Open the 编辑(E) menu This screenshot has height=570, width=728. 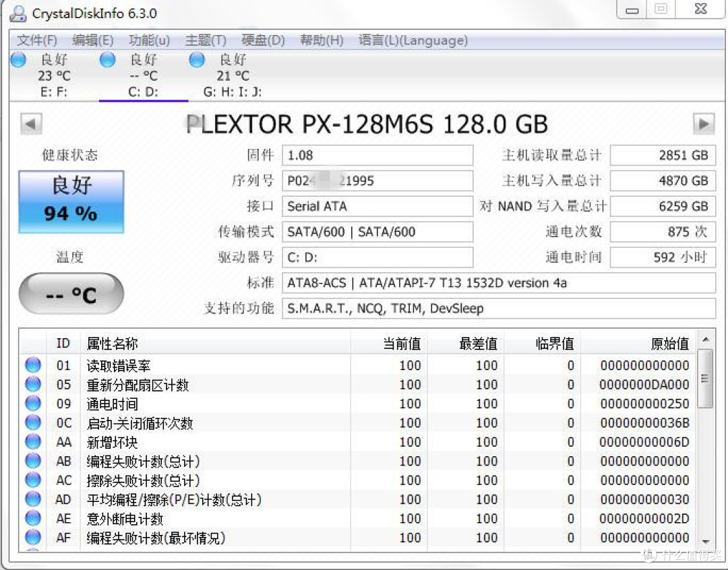point(93,40)
